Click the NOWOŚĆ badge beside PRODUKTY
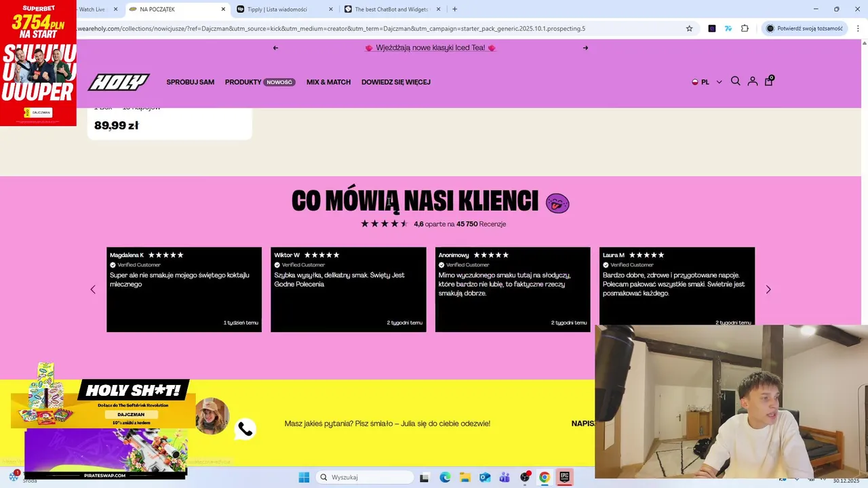Image resolution: width=868 pixels, height=488 pixels. (279, 82)
